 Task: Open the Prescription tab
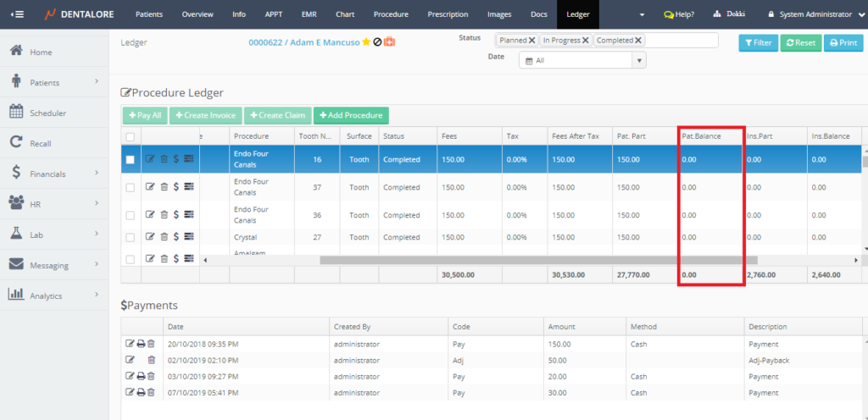coord(448,14)
